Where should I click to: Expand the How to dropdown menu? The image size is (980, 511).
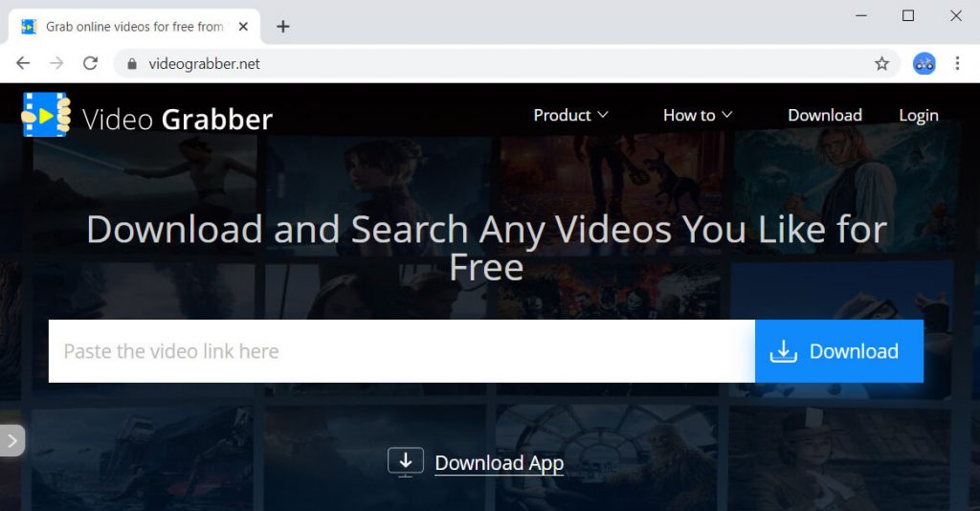(x=698, y=115)
